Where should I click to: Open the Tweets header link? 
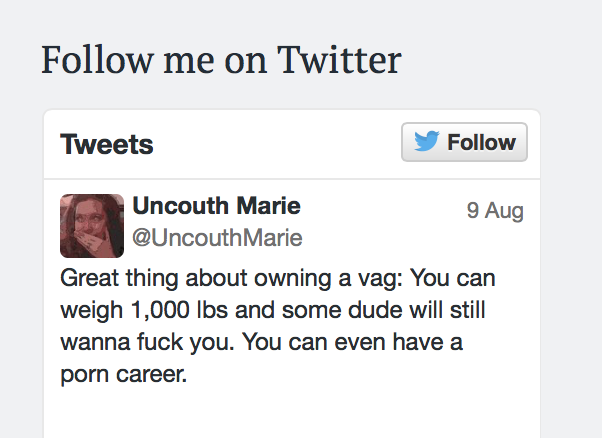107,145
